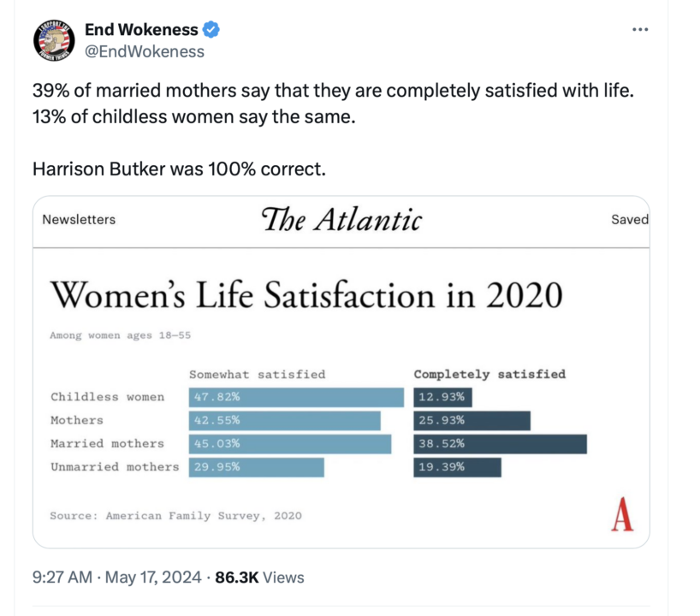Click the 29.95% unmarried mothers bar
This screenshot has height=616, width=700.
pyautogui.click(x=257, y=467)
